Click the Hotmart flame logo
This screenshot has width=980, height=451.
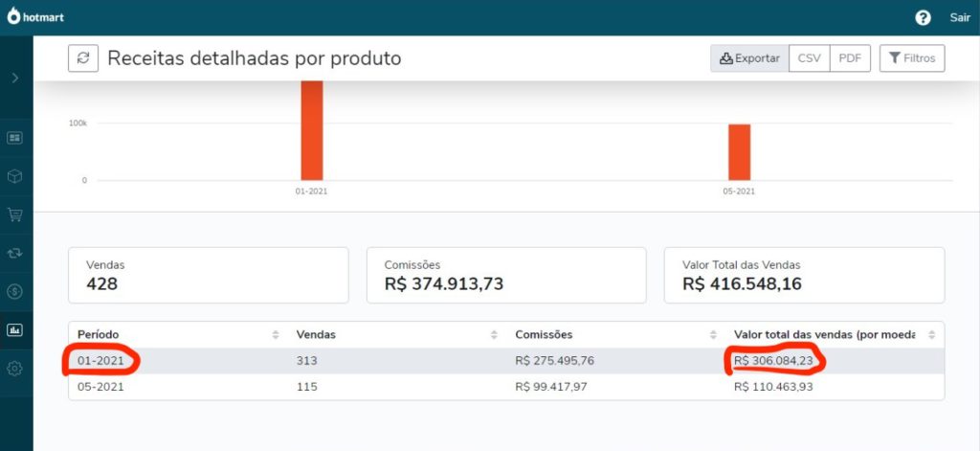[x=13, y=16]
